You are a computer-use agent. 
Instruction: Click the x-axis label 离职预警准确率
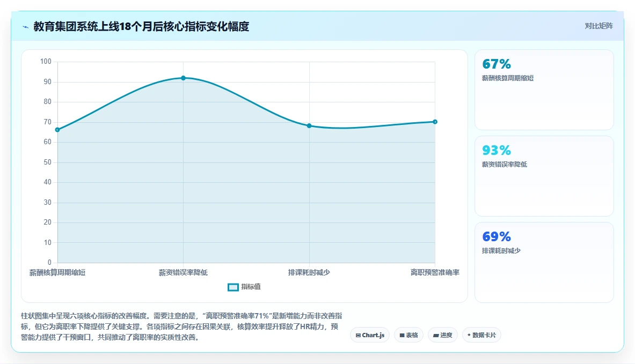(x=435, y=272)
